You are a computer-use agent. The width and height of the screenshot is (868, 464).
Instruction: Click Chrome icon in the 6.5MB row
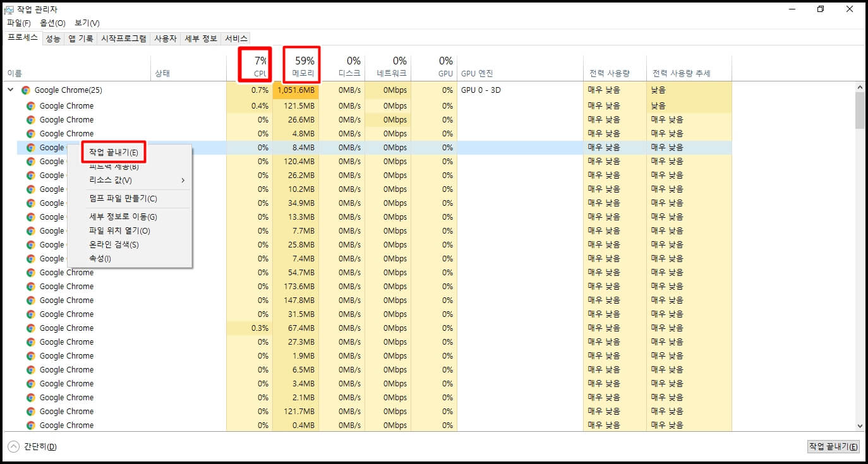31,370
